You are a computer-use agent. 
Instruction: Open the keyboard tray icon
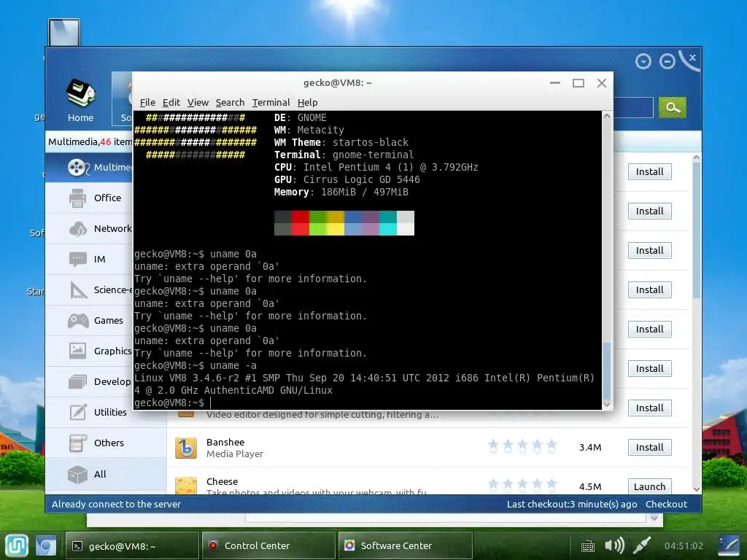pyautogui.click(x=588, y=545)
